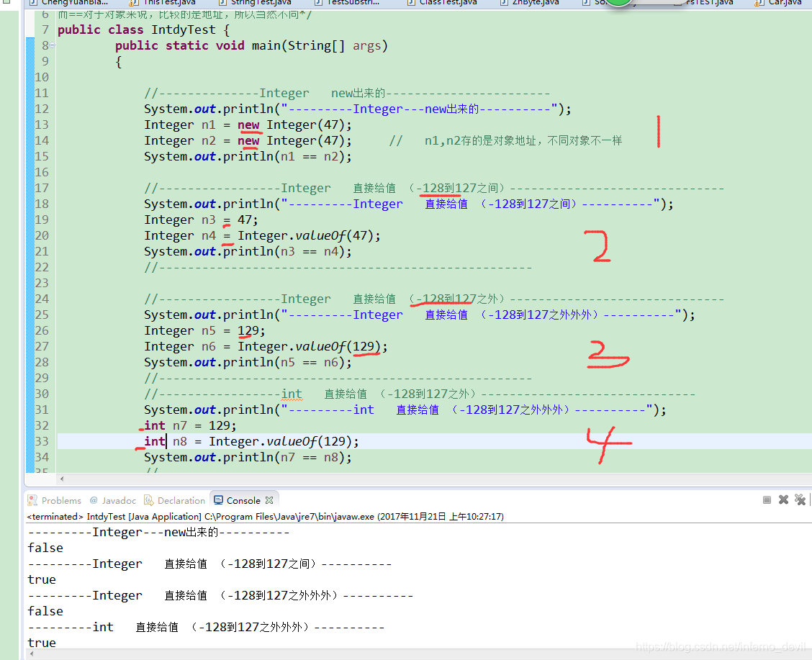Click code line 'Integer n3 = 47;'
The image size is (812, 660).
[x=201, y=220]
